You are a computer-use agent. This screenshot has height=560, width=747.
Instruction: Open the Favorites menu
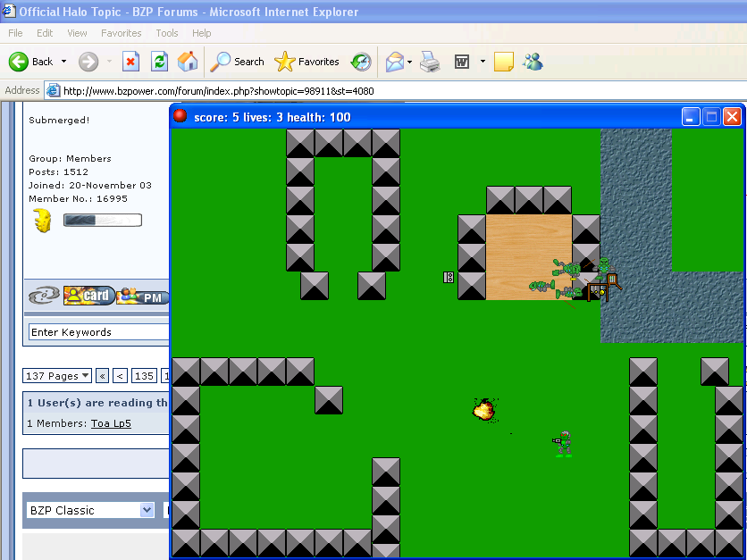point(121,32)
